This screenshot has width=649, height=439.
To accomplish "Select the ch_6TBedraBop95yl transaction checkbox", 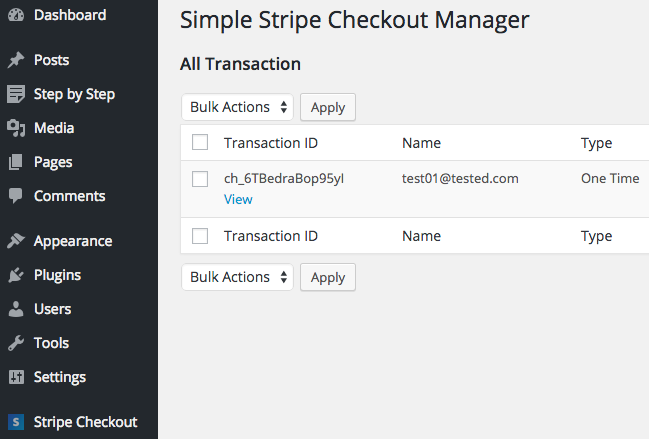I will [x=200, y=179].
